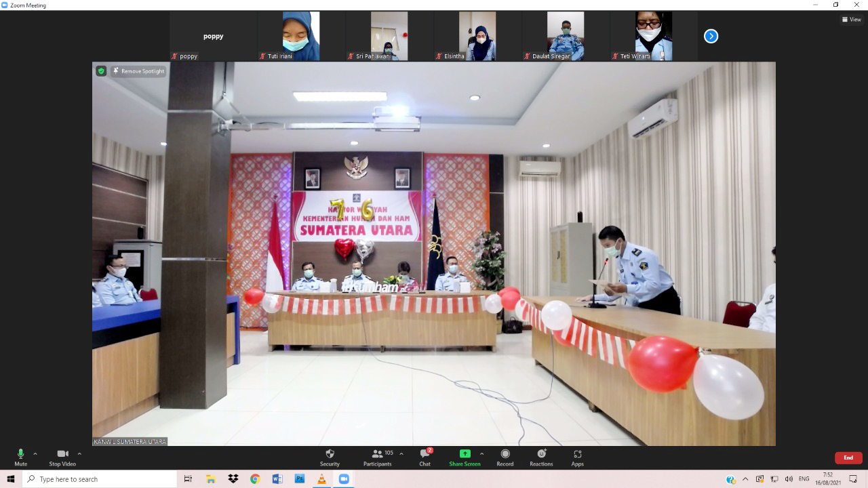
Task: Open the View layout menu
Action: (x=851, y=20)
